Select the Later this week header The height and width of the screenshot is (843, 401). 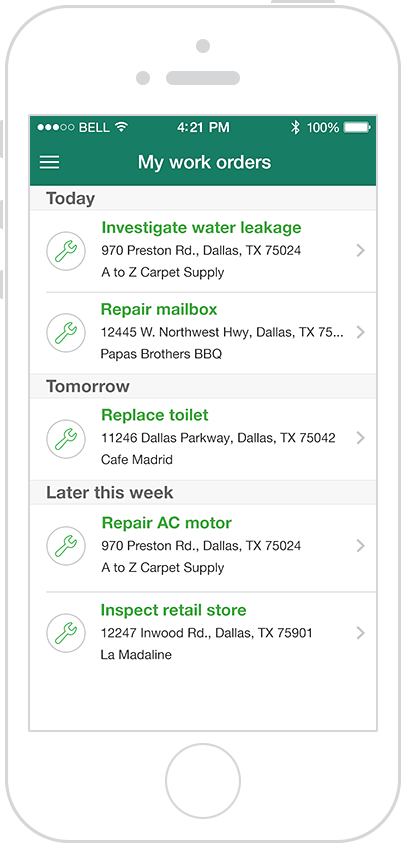point(203,492)
